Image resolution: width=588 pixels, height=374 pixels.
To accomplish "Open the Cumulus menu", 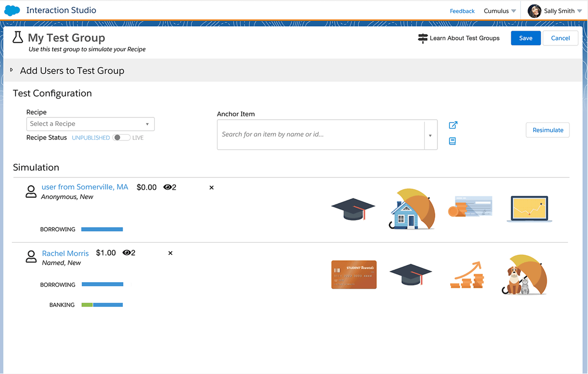I will (x=499, y=11).
